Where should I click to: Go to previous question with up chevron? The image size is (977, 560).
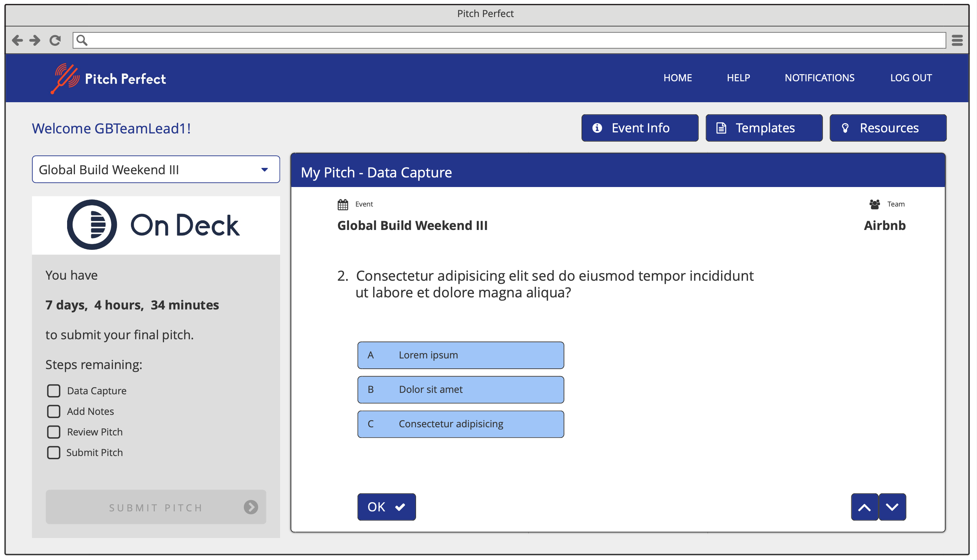[864, 507]
